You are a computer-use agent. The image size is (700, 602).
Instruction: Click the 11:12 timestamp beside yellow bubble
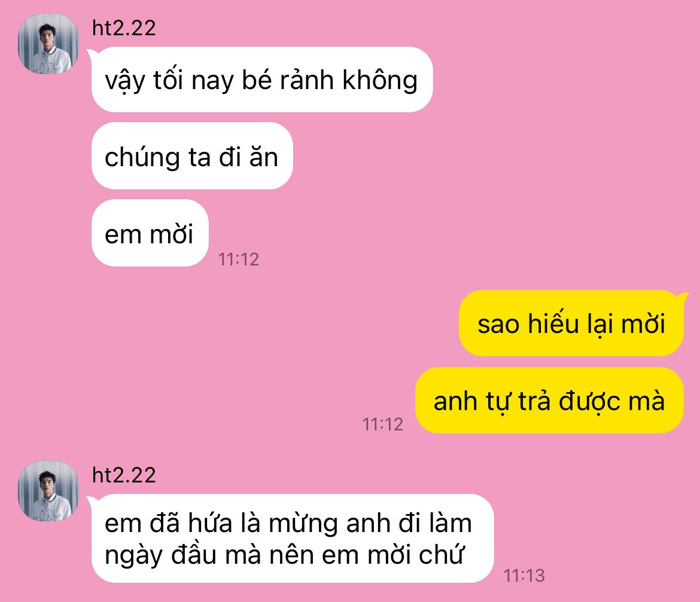(382, 424)
